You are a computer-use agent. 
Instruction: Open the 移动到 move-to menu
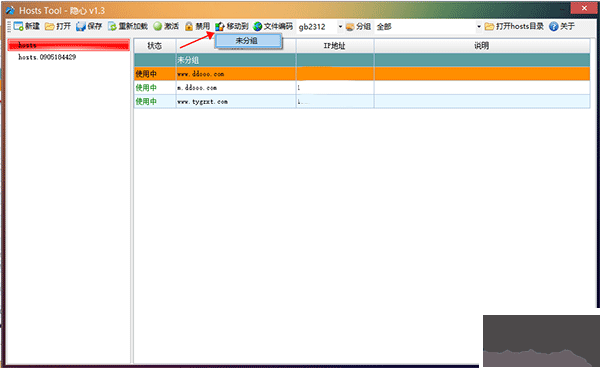[x=232, y=26]
